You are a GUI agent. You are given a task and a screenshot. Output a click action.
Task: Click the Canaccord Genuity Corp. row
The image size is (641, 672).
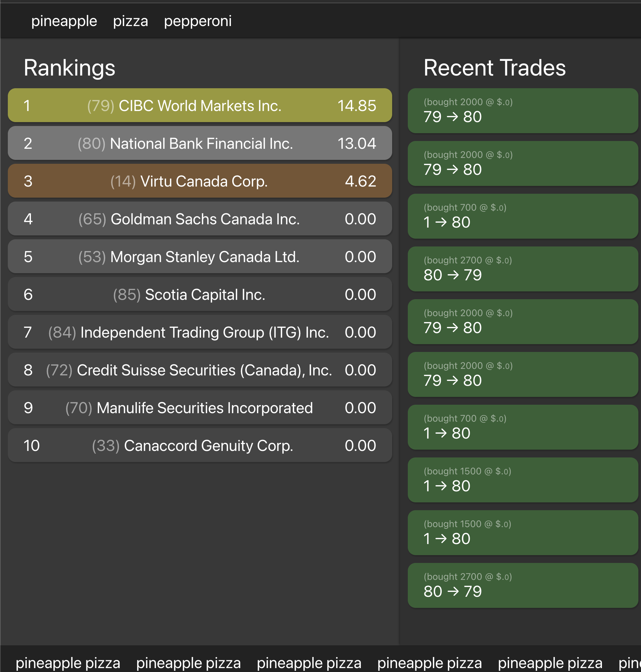200,445
